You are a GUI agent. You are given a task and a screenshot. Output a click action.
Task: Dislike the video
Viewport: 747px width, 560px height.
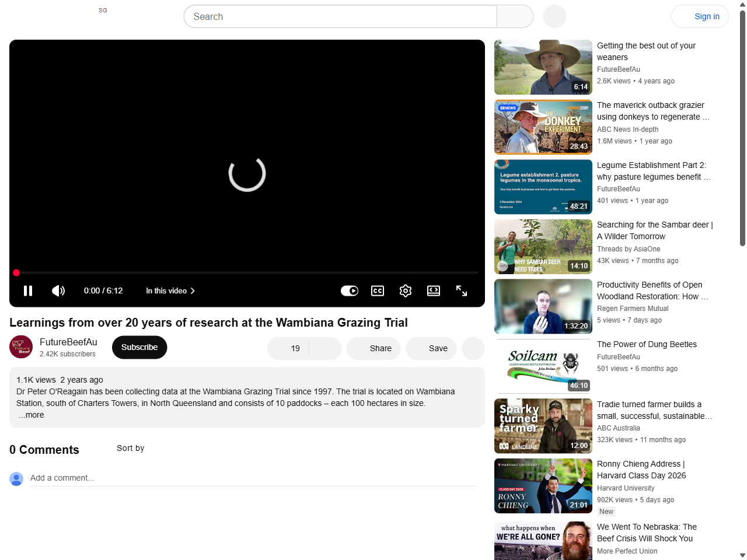click(x=326, y=348)
